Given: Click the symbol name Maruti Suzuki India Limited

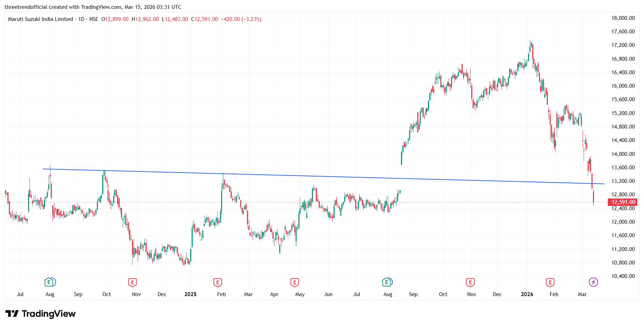Looking at the screenshot, I should point(40,19).
